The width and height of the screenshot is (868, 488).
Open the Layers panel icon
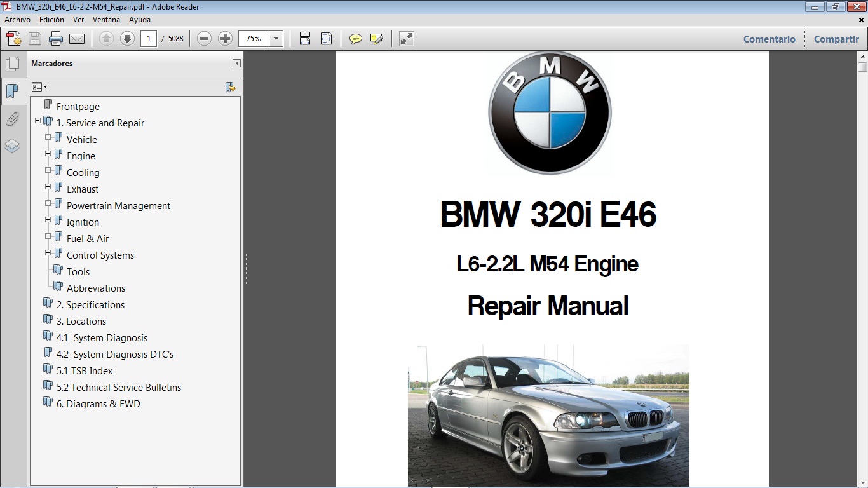point(13,146)
